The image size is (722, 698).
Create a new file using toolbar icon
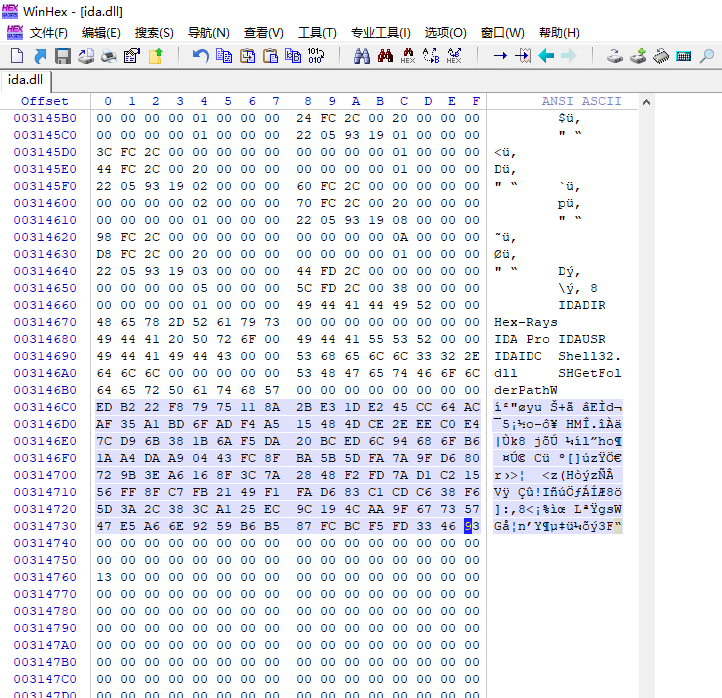(x=16, y=56)
